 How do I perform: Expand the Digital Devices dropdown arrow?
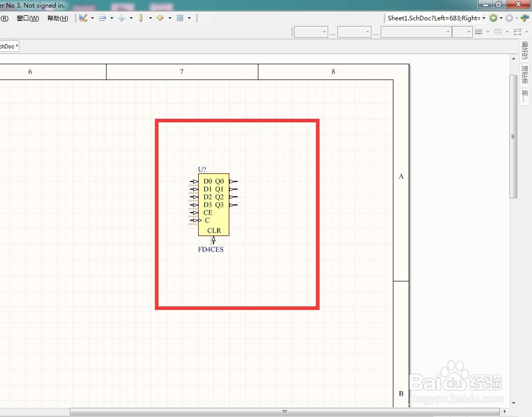150,18
